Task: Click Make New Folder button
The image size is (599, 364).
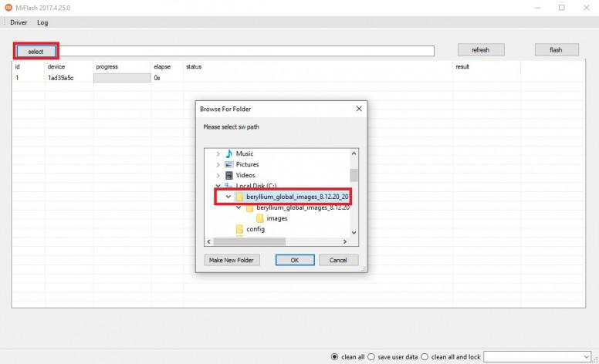Action: (x=232, y=260)
